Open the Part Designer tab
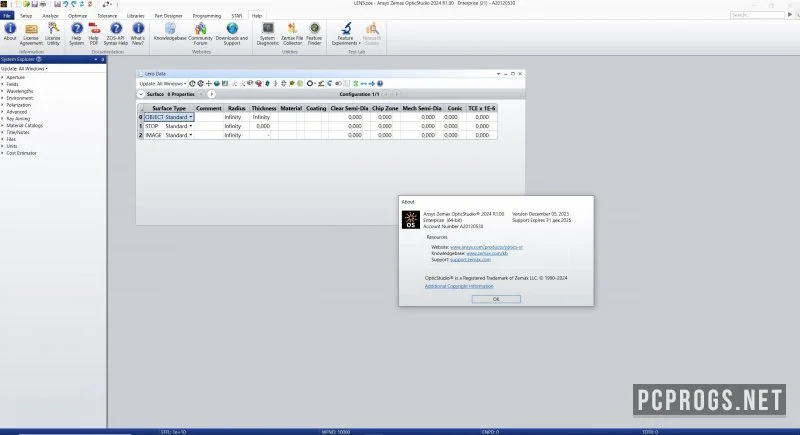Viewport: 800px width, 435px height. click(x=168, y=16)
